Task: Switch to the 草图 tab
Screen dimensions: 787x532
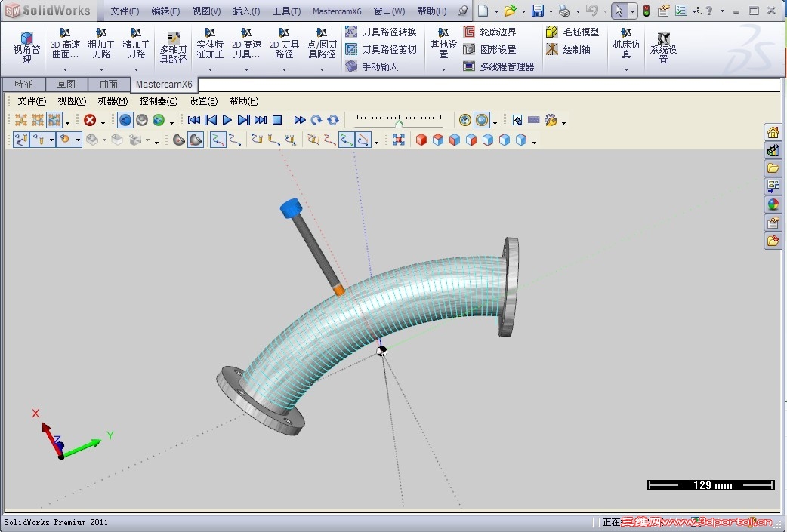Action: 66,85
